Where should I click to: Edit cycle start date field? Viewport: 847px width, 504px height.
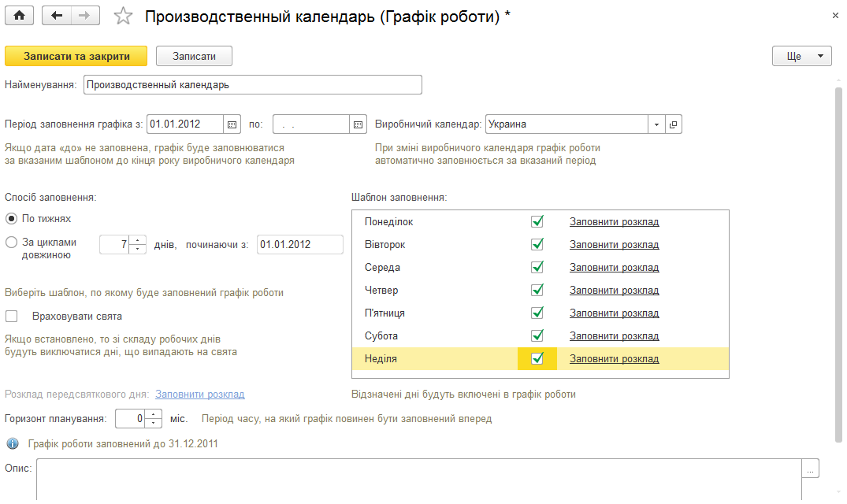pyautogui.click(x=300, y=244)
